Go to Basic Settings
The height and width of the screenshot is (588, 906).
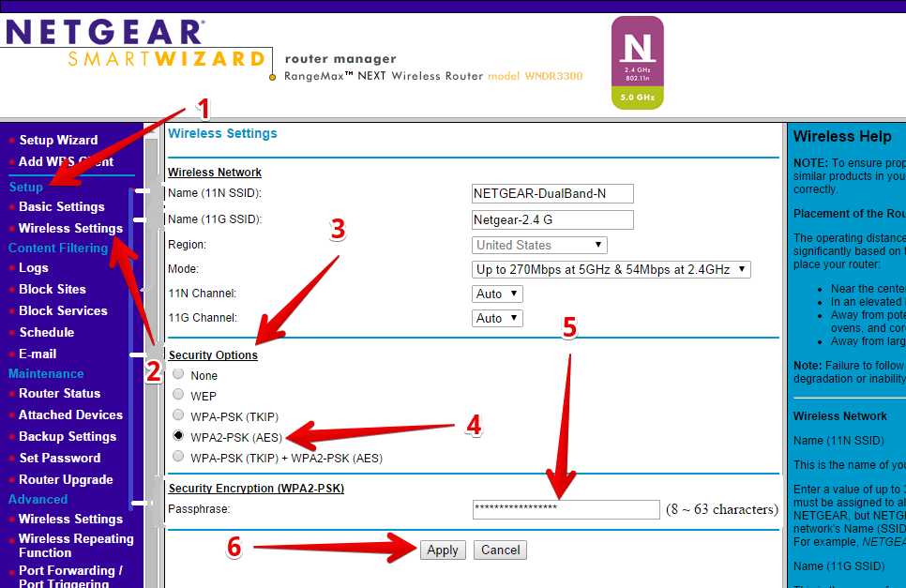pos(62,206)
